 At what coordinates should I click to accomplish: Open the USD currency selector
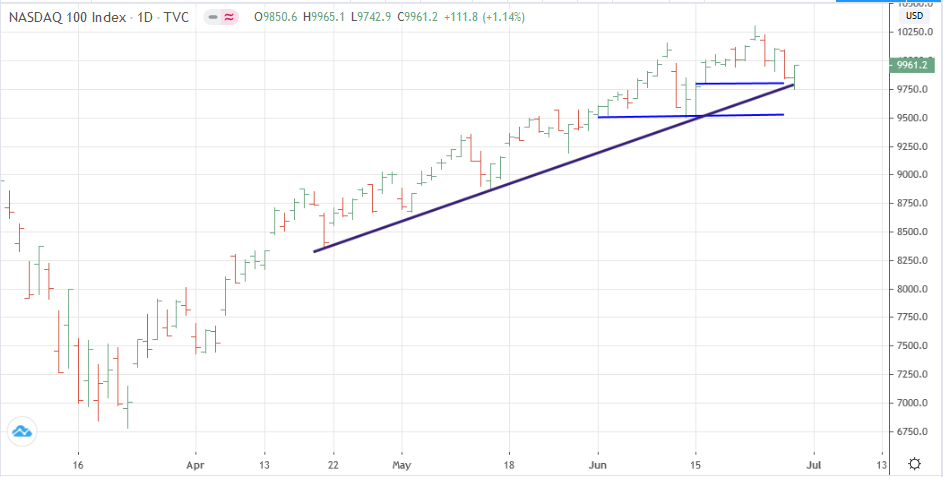click(x=914, y=16)
